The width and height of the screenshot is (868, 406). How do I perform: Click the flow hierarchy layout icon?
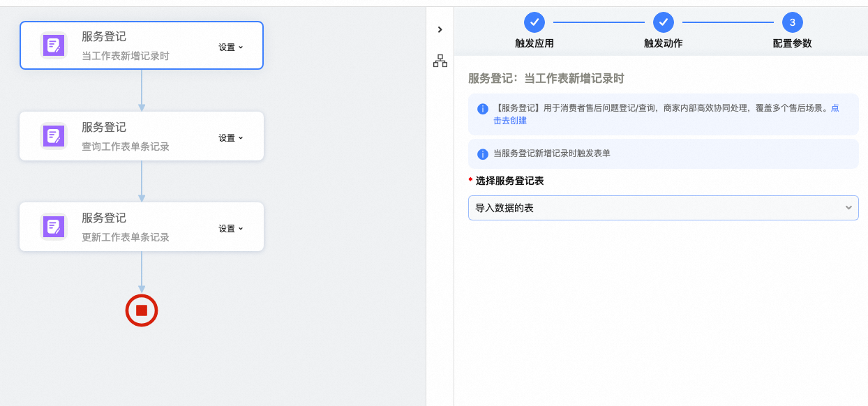pyautogui.click(x=440, y=61)
